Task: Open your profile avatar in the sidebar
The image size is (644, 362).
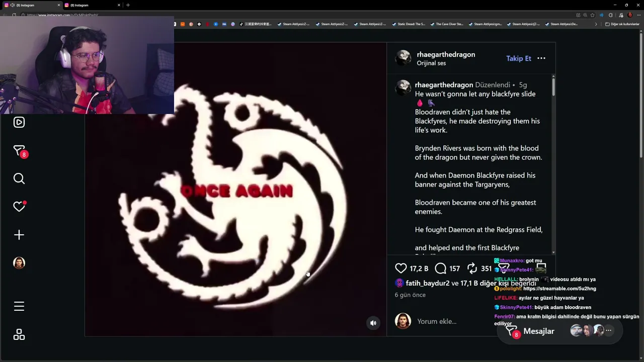Action: (x=19, y=263)
